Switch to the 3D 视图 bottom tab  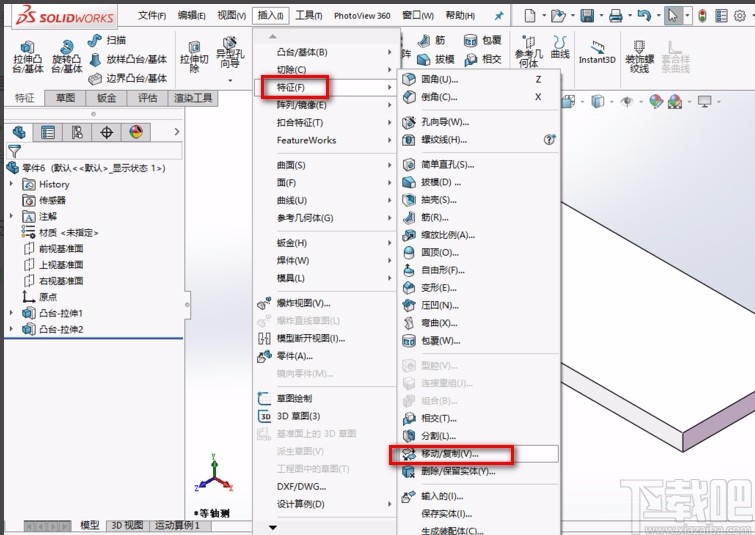[x=127, y=525]
